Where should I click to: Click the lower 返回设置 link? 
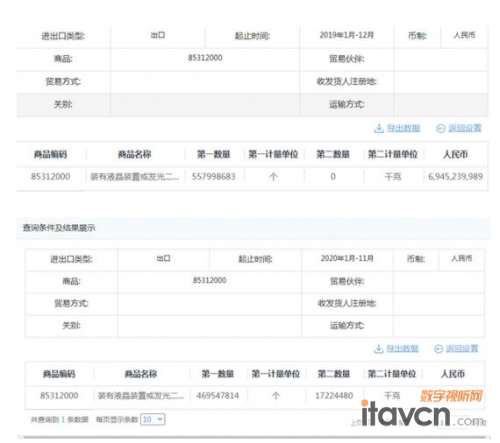click(x=462, y=349)
